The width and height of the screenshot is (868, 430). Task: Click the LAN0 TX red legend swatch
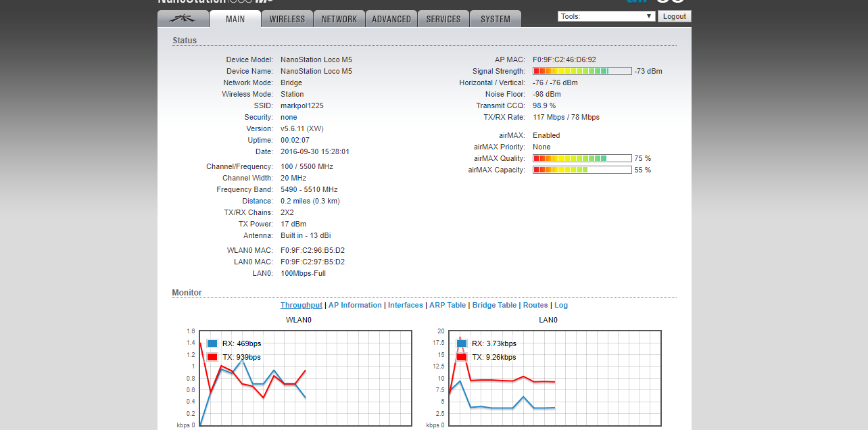(462, 357)
